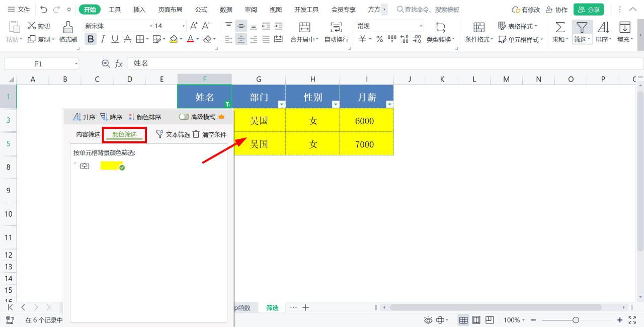This screenshot has width=644, height=327.
Task: Click Color Sort (颜色排序) in filter panel
Action: pyautogui.click(x=145, y=117)
